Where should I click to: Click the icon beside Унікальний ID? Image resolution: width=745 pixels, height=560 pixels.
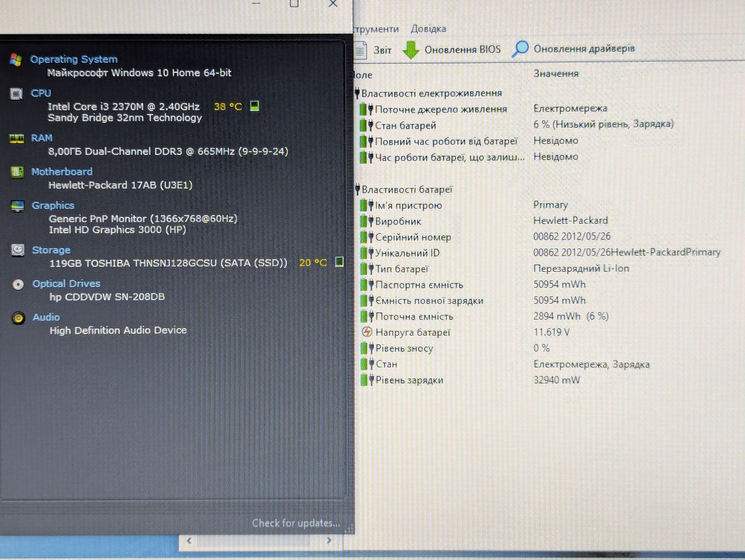tap(367, 252)
